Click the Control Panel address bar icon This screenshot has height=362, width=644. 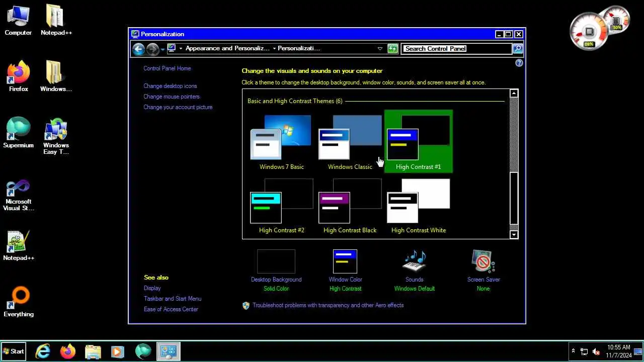172,48
